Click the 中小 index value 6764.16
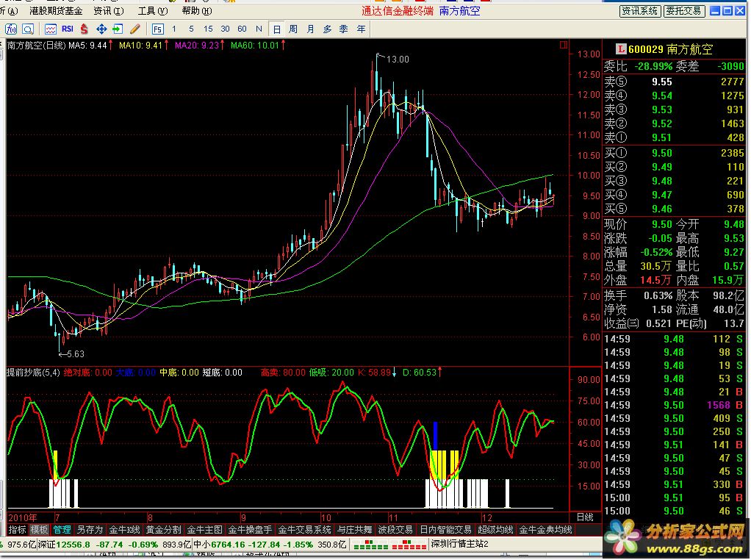 [228, 545]
